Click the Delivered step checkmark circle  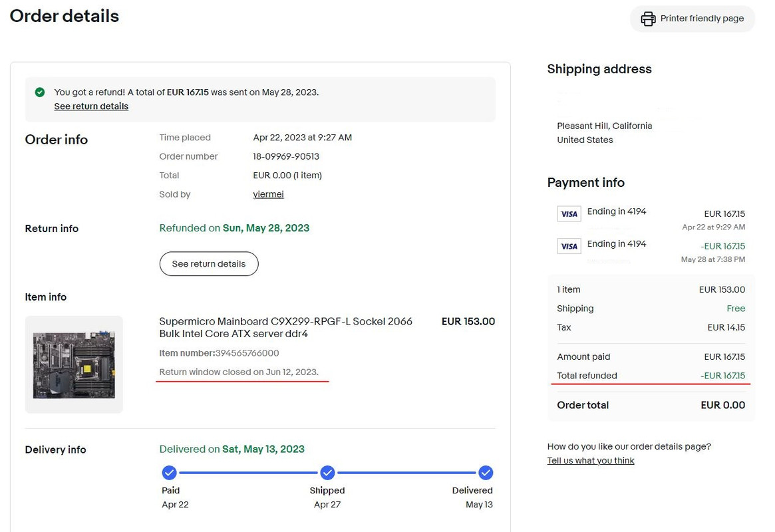(486, 473)
